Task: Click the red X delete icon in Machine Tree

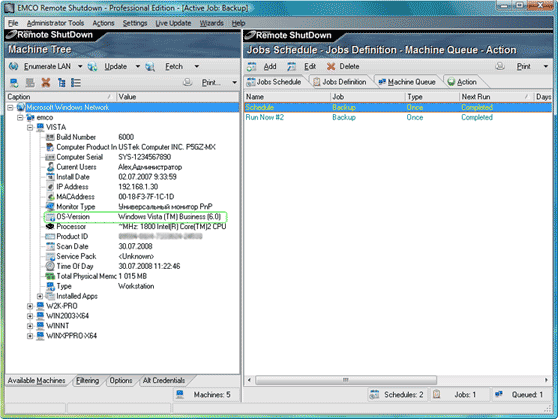Action: tap(46, 83)
